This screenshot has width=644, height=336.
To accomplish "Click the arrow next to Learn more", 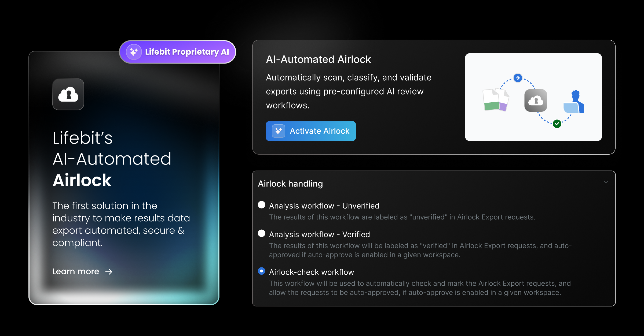I will click(x=109, y=272).
